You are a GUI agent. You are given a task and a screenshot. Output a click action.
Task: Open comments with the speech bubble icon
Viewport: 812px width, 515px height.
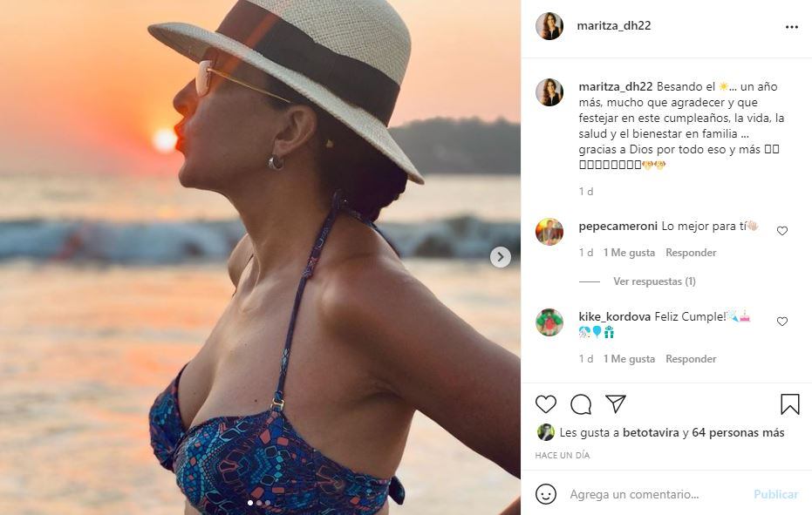581,404
